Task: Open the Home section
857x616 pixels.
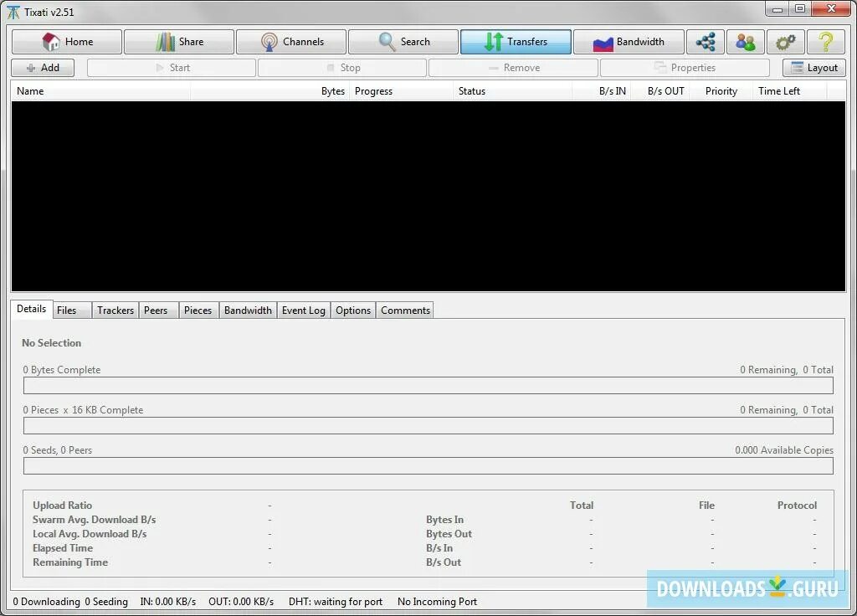Action: [x=67, y=42]
